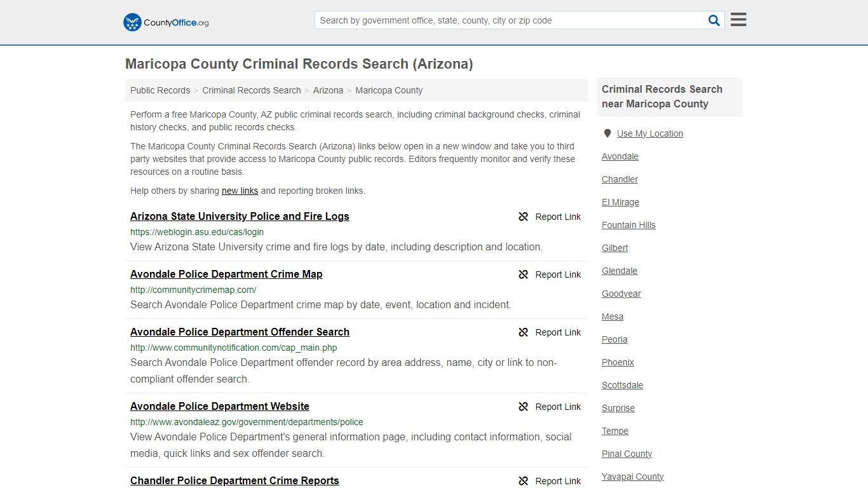Report Link for Arizona State University logs

558,217
